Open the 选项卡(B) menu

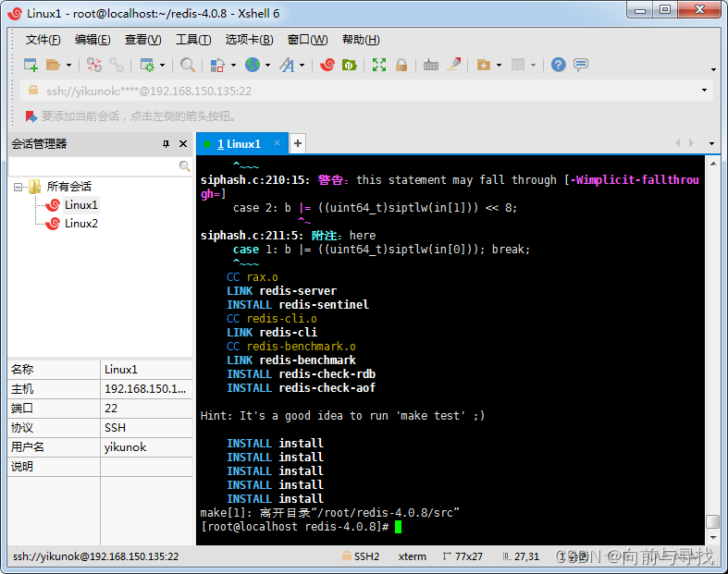[250, 40]
